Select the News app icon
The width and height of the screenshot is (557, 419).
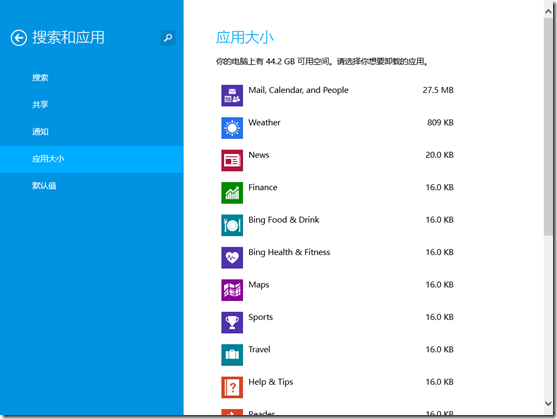[232, 160]
